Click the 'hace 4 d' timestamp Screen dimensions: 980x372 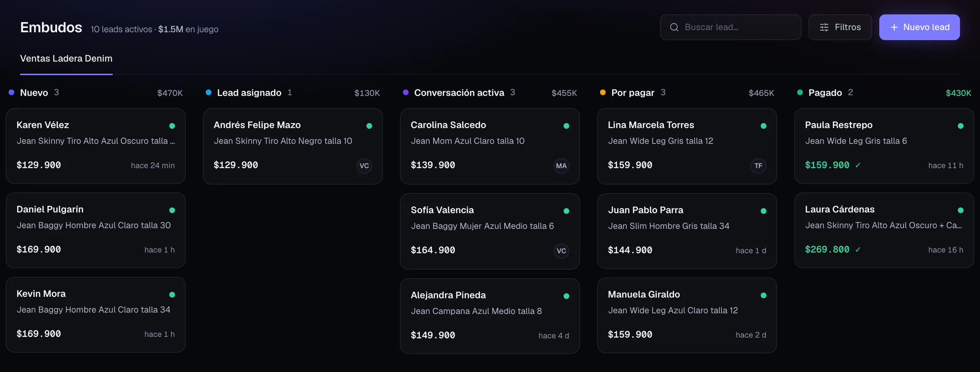point(554,336)
